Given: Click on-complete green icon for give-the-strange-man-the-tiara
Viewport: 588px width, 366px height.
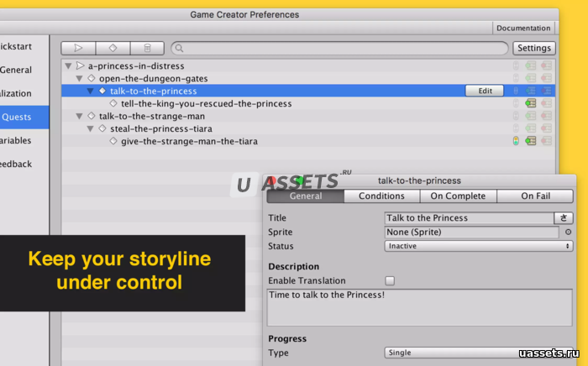Looking at the screenshot, I should pos(531,141).
